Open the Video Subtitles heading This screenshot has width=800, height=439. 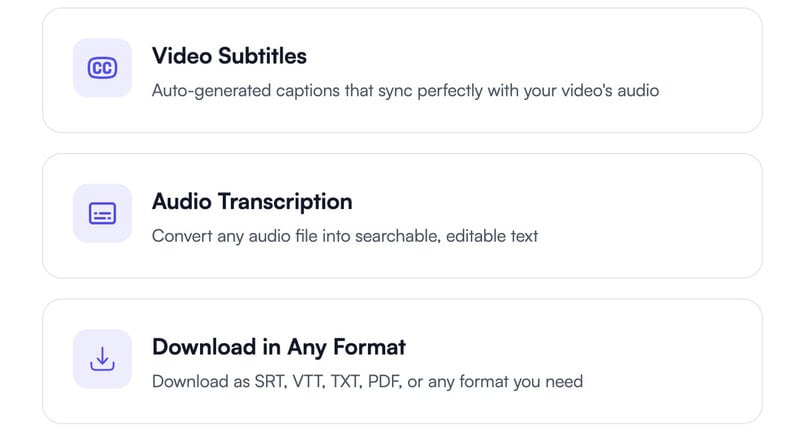tap(229, 56)
